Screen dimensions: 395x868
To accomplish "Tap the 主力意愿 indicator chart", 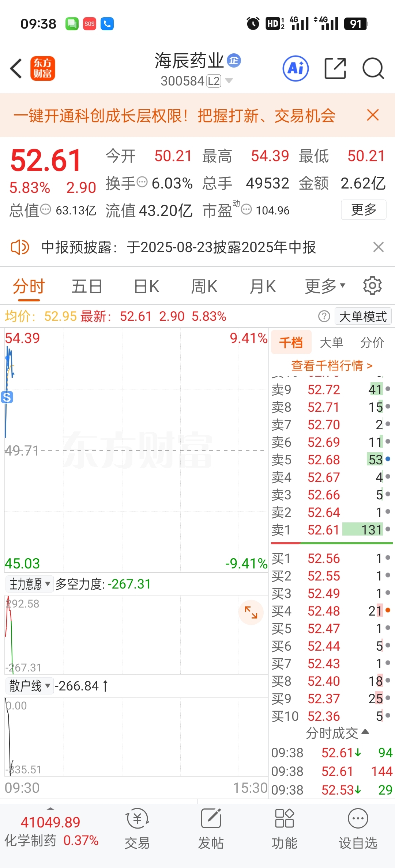I will coord(136,635).
